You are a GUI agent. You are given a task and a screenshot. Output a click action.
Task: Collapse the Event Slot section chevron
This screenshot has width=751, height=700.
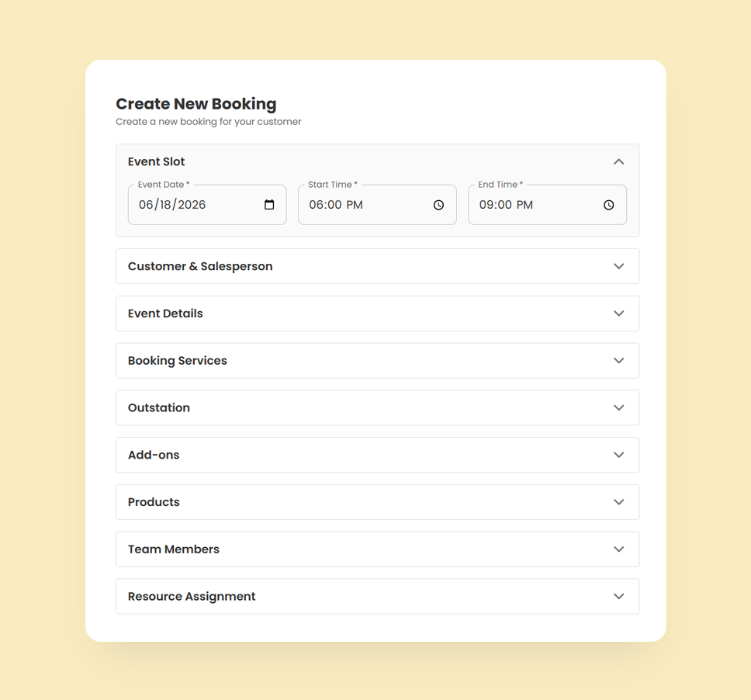tap(619, 161)
